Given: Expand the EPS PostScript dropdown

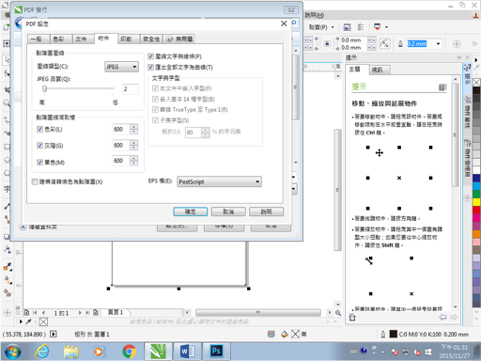Looking at the screenshot, I should 219,182.
